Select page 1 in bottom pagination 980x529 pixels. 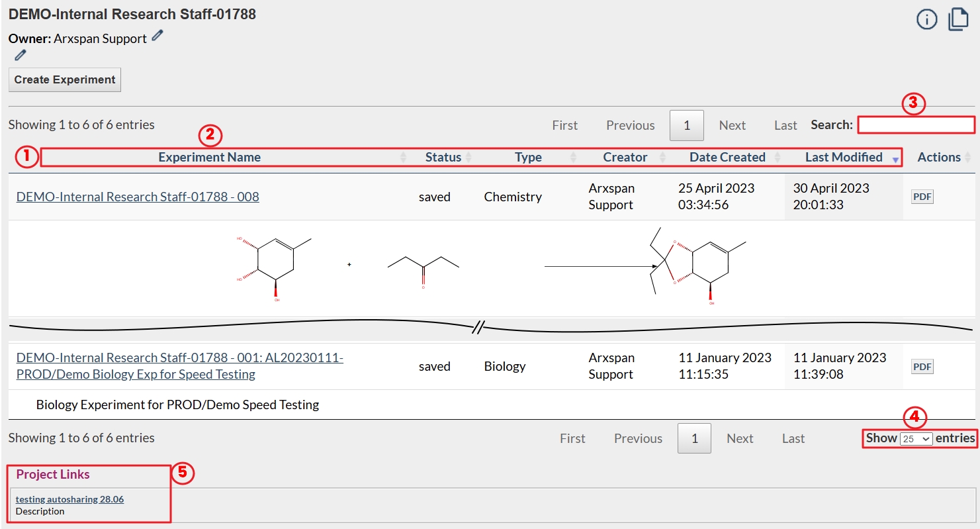click(694, 438)
